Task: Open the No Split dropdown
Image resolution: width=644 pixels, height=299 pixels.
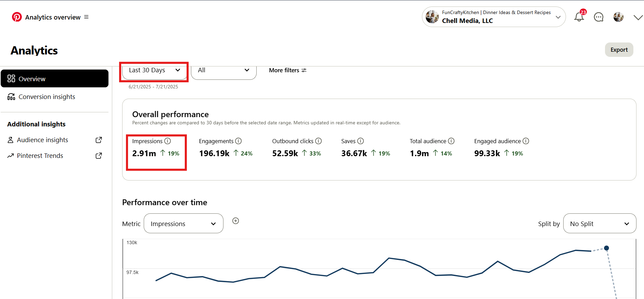Action: pyautogui.click(x=600, y=224)
